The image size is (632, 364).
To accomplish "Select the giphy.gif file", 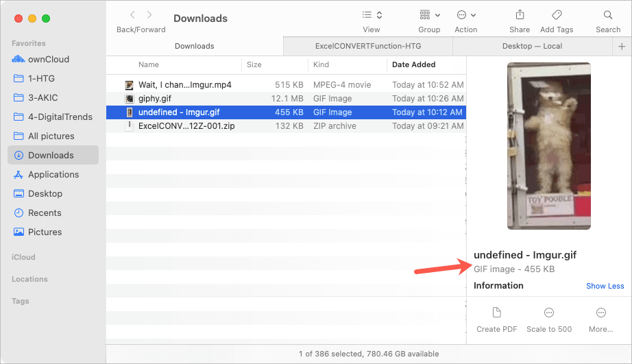I will [x=155, y=98].
